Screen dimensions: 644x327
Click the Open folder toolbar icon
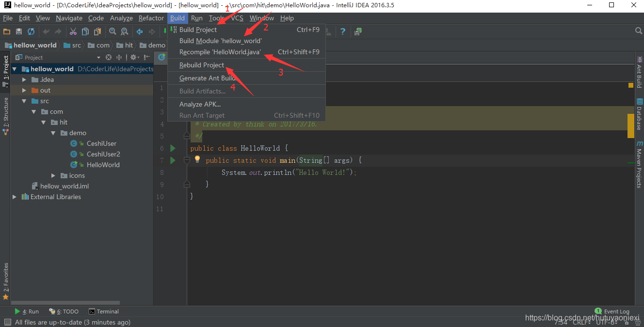pos(7,31)
